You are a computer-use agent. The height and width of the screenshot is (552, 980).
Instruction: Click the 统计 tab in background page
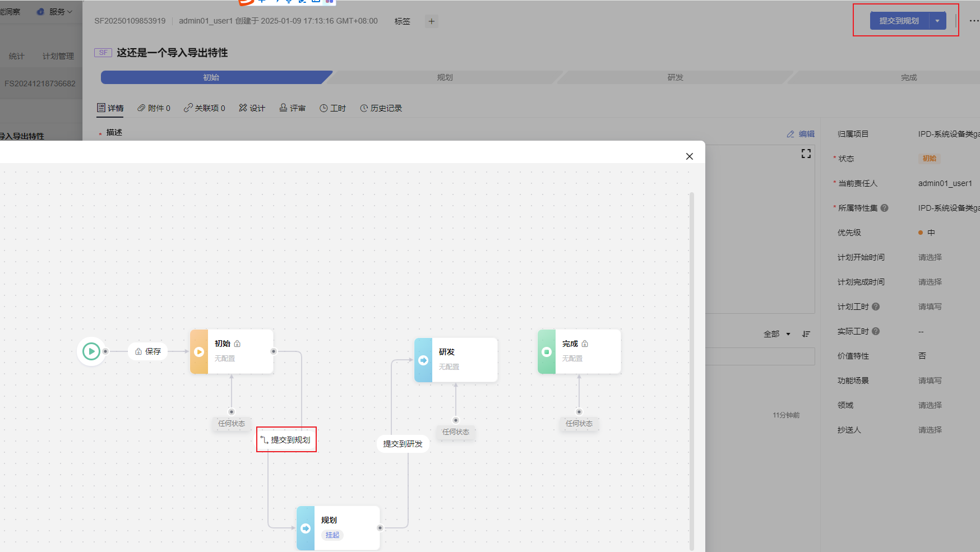click(x=17, y=56)
